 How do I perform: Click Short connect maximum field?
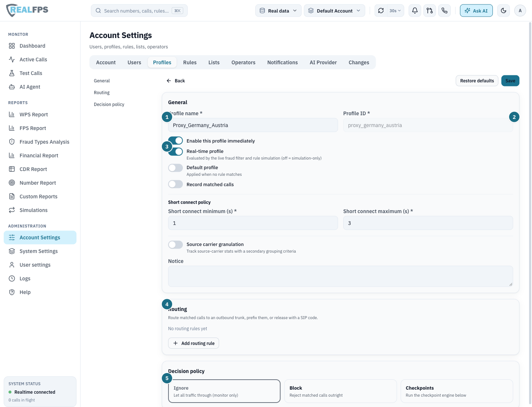tap(428, 223)
